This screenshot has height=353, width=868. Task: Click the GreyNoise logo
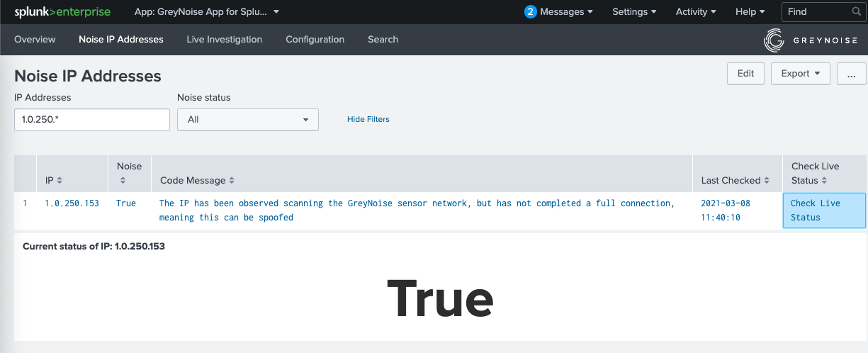(809, 40)
